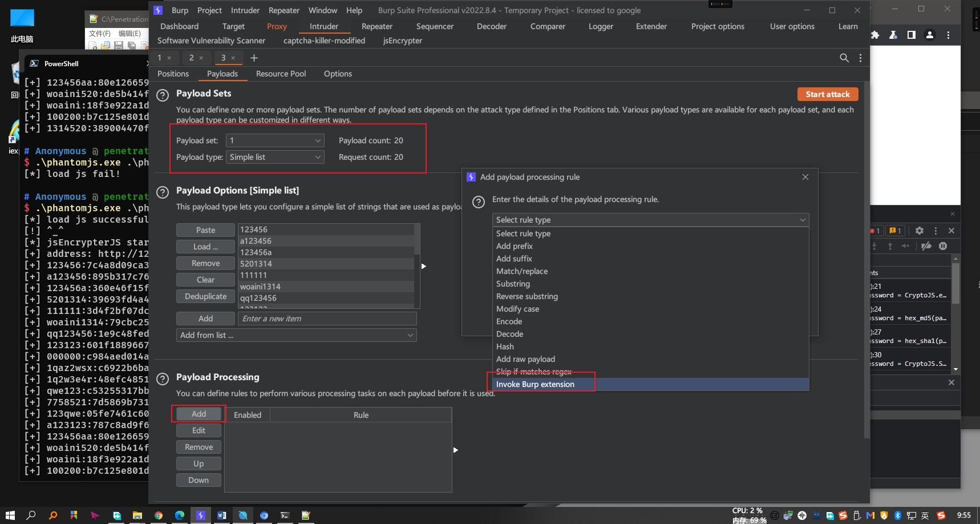Open Chrome extensions puzzle icon
The image size is (980, 524).
(x=875, y=35)
